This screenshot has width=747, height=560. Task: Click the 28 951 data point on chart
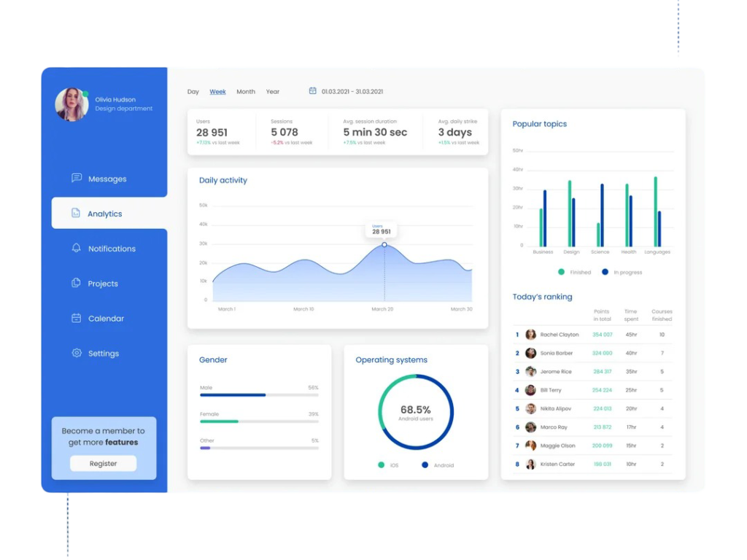384,244
